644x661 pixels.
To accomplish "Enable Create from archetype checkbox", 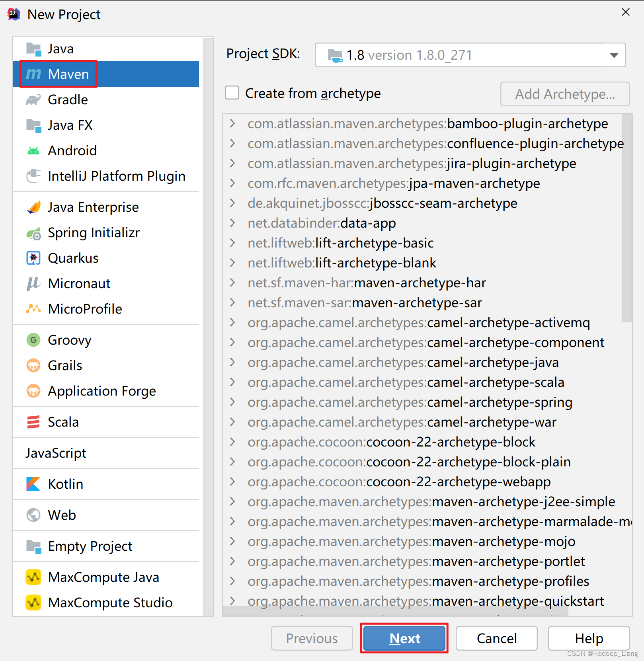I will pos(232,93).
